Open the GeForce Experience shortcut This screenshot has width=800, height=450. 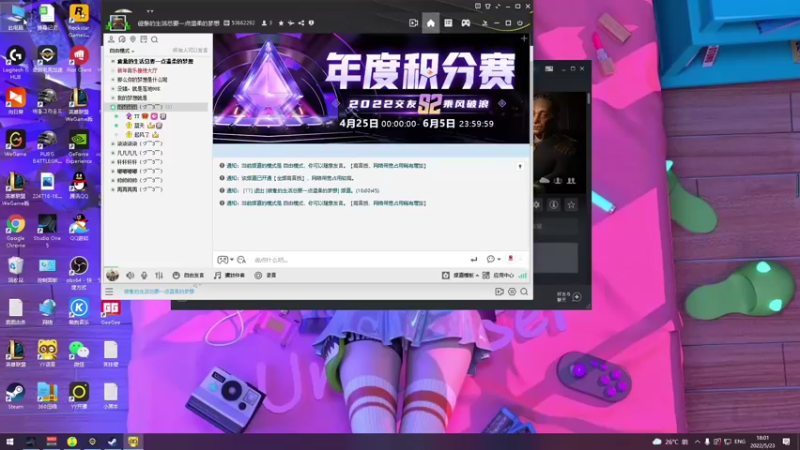79,147
